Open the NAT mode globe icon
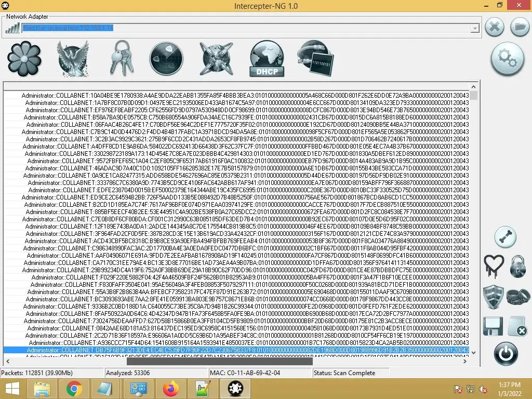This screenshot has width=532, height=399. pyautogui.click(x=216, y=58)
